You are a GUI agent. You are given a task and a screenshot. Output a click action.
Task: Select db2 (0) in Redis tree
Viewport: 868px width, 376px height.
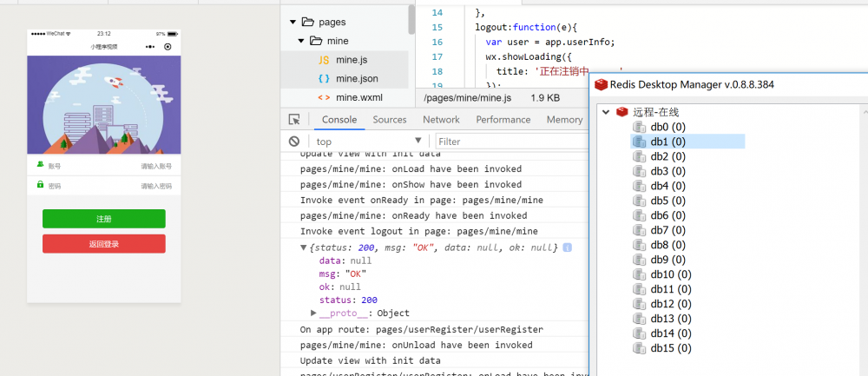pos(667,156)
